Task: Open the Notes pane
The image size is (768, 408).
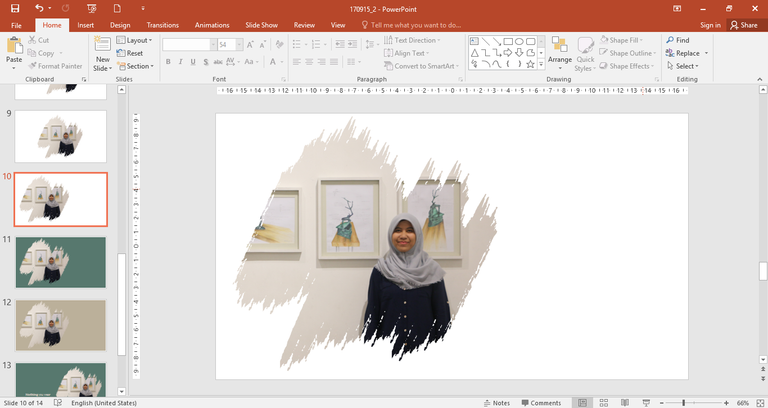Action: (x=497, y=403)
